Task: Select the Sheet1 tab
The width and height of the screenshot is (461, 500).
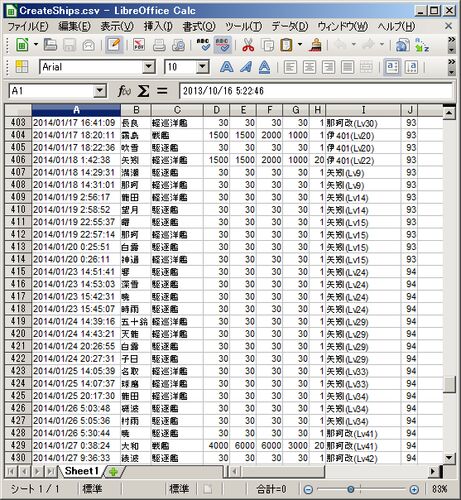Action: [x=82, y=471]
